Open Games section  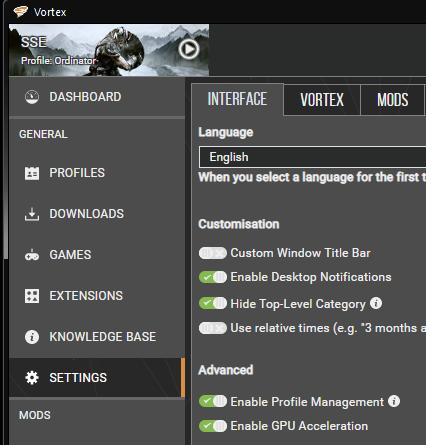(x=97, y=255)
